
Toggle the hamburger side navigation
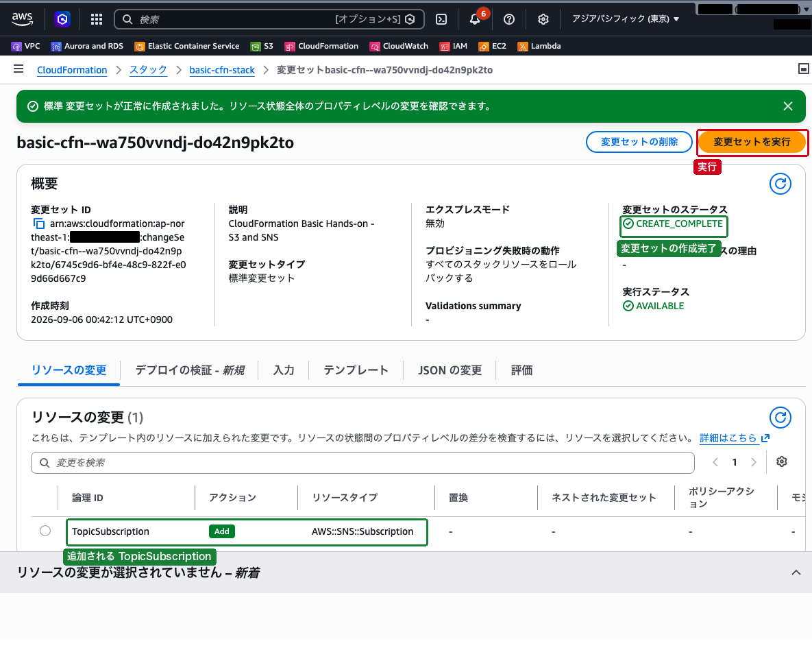pos(19,69)
